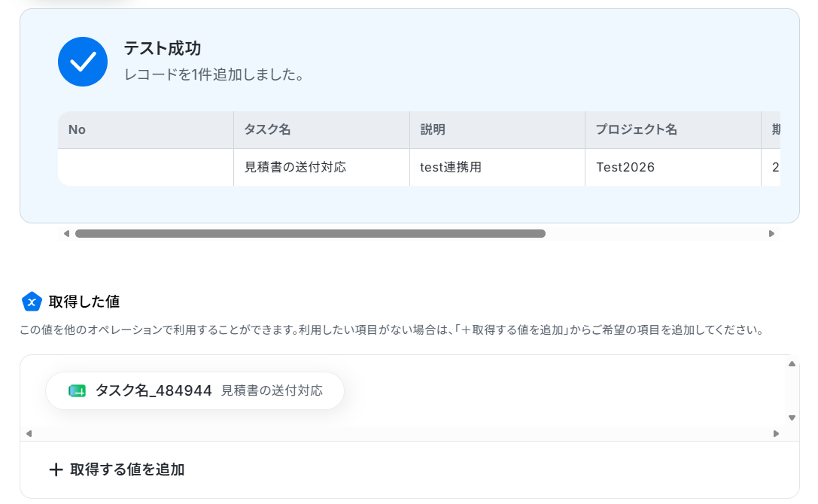Click the 説明 column header

(497, 130)
